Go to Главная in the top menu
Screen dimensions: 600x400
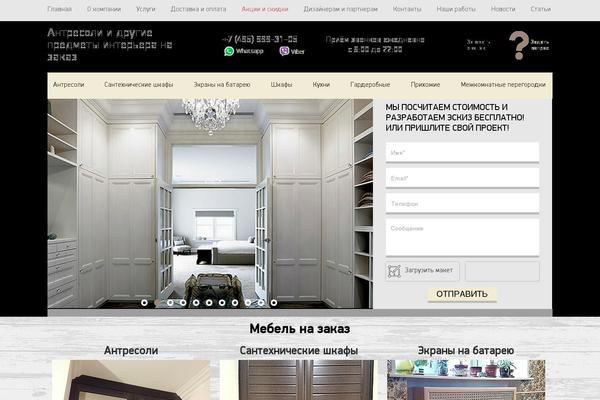60,9
